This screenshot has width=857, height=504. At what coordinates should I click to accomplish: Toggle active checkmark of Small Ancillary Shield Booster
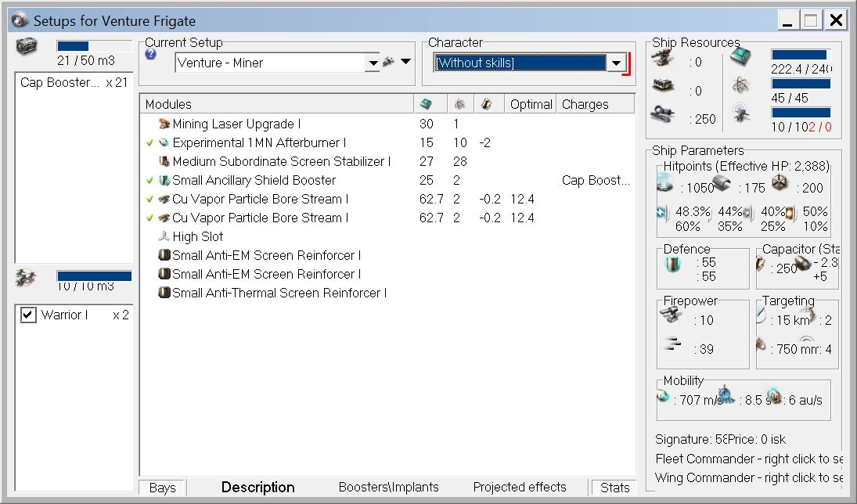[x=149, y=180]
